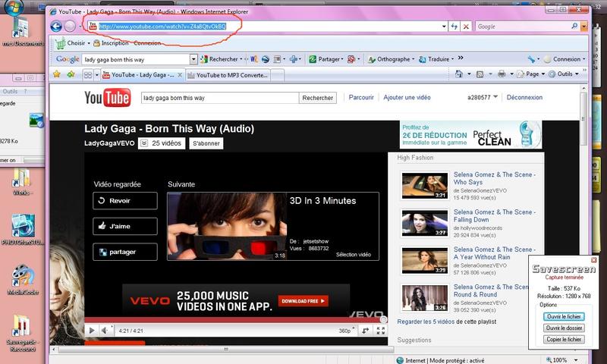The width and height of the screenshot is (607, 364).
Task: Open the 360p video quality menu
Action: (x=345, y=331)
